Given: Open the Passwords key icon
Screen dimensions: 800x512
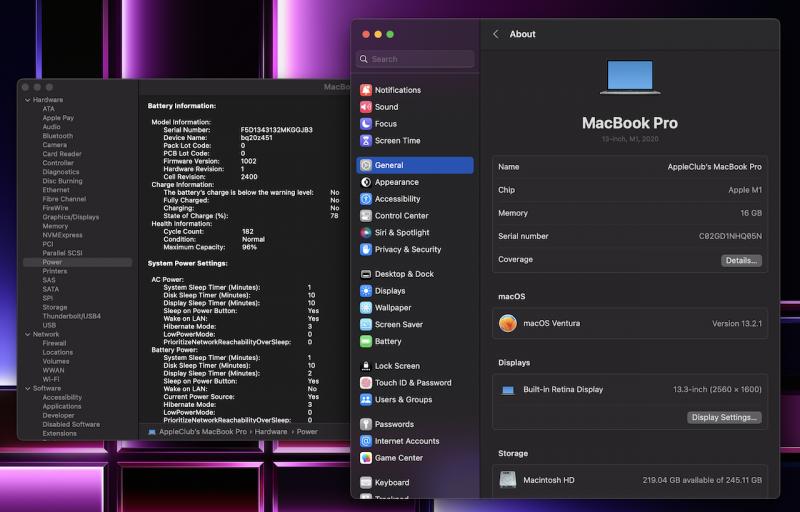Looking at the screenshot, I should pos(365,424).
